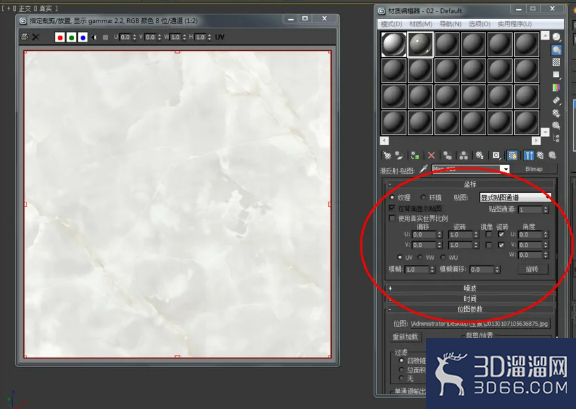Open Material Editor Options icon
The image size is (576, 409).
coord(557,113)
